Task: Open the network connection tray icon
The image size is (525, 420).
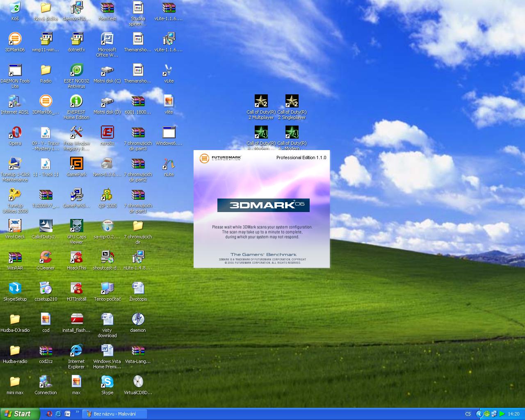Action: coord(494,414)
